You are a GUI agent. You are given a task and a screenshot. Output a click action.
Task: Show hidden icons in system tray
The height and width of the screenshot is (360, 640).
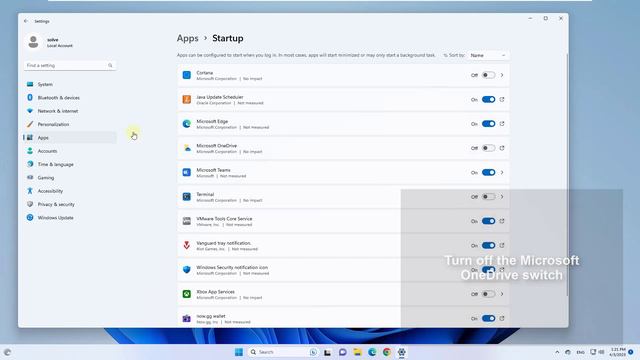[557, 352]
